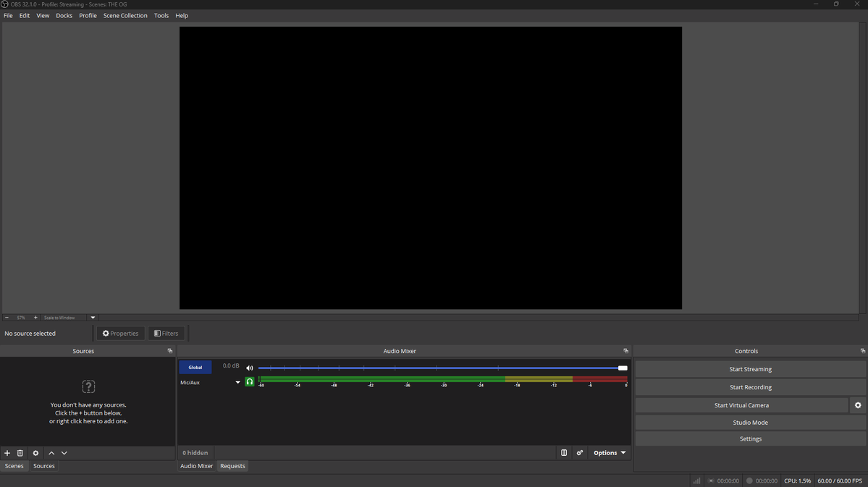868x487 pixels.
Task: Click the streaming status broadcast icon
Action: click(711, 481)
